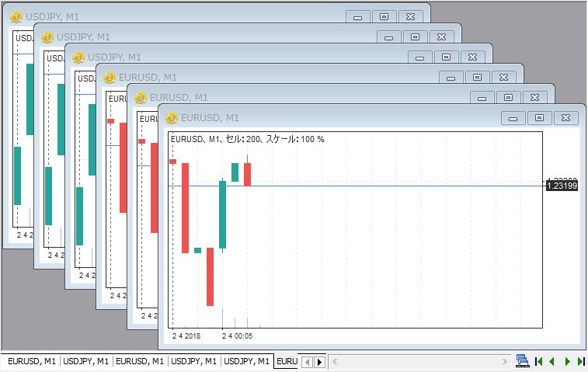Click the 1.23199 price label
Image resolution: width=588 pixels, height=372 pixels.
pyautogui.click(x=562, y=186)
